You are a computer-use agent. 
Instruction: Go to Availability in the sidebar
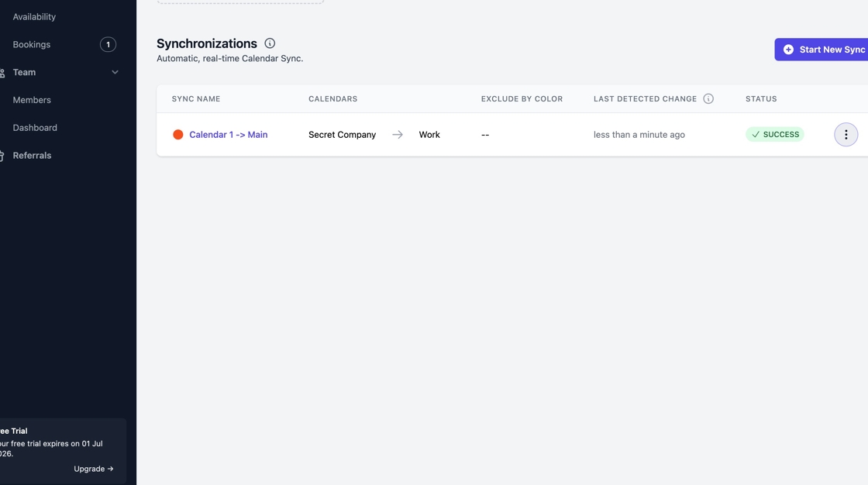(34, 17)
